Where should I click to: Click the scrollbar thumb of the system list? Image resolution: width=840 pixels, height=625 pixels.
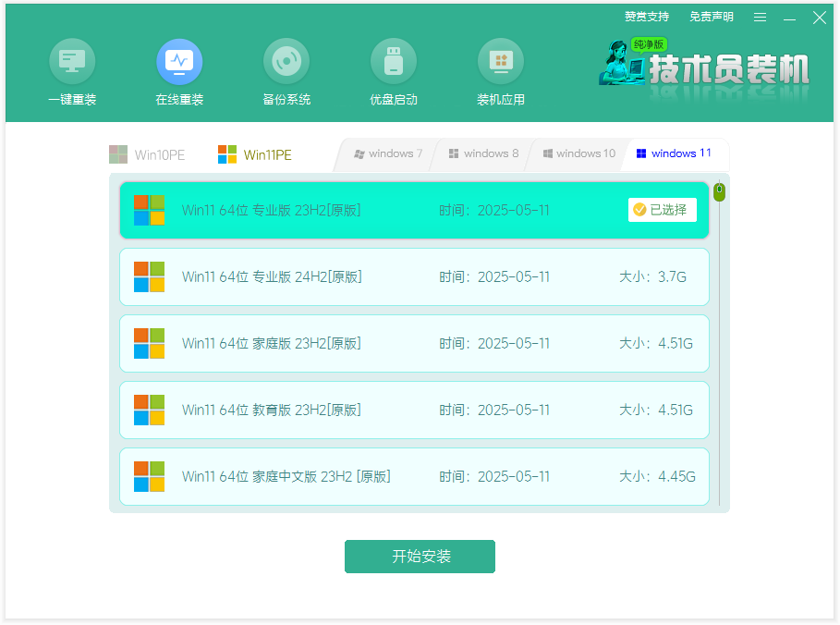pyautogui.click(x=720, y=191)
